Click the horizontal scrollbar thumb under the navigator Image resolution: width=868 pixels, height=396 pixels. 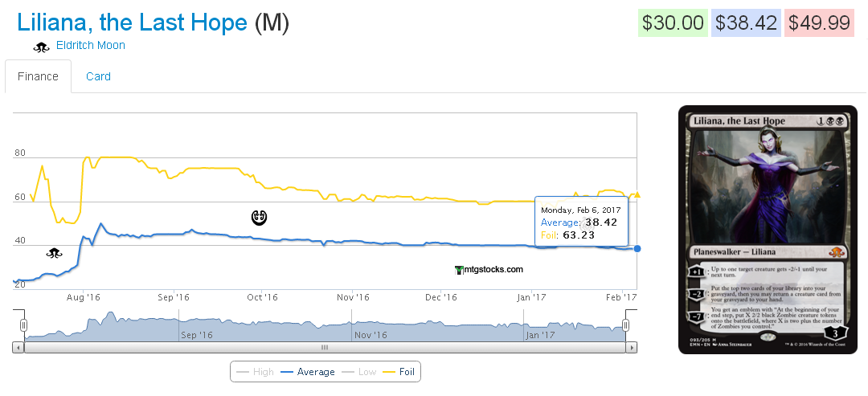(x=325, y=347)
